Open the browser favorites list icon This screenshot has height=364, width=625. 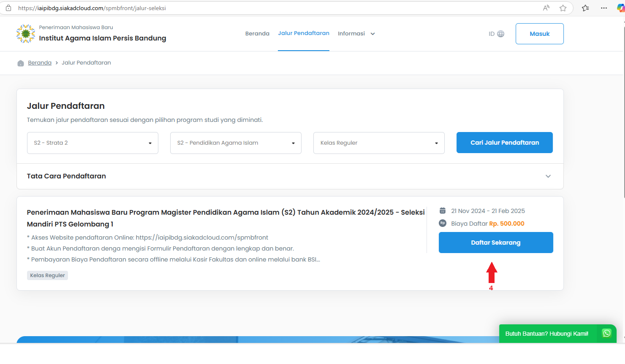[585, 8]
